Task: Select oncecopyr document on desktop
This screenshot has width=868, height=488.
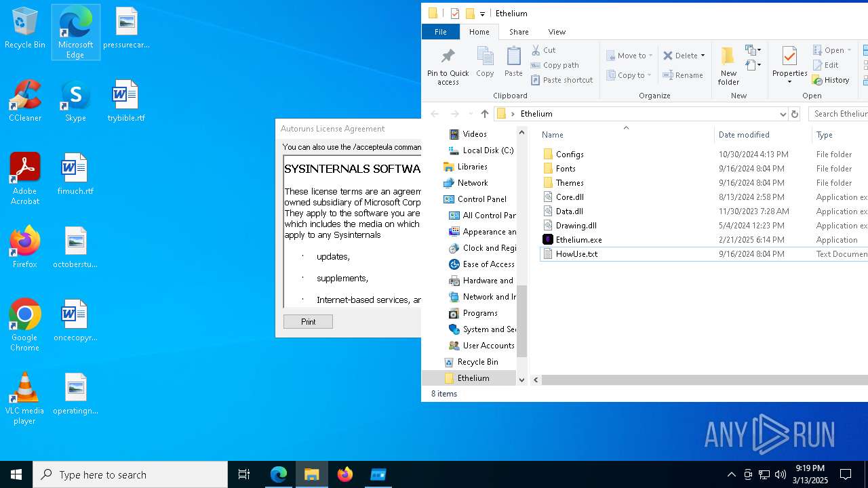Action: click(75, 321)
